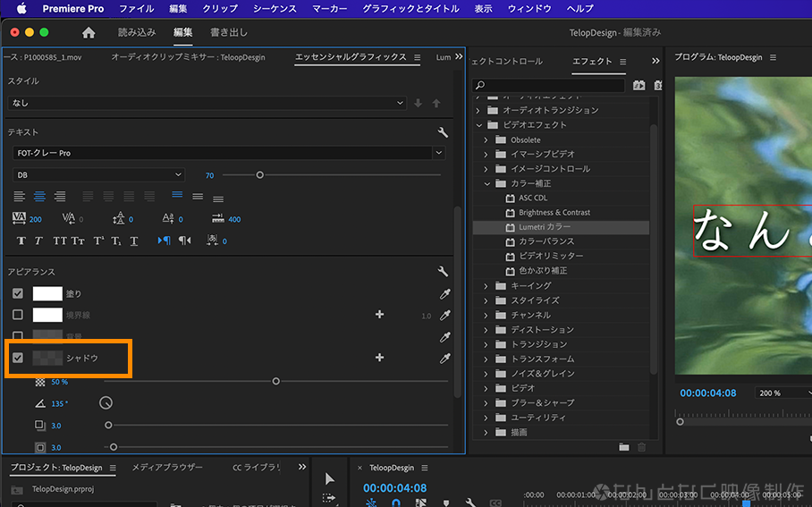Open program monitor zoom dropdown 200 %
812x507 pixels.
pyautogui.click(x=783, y=393)
